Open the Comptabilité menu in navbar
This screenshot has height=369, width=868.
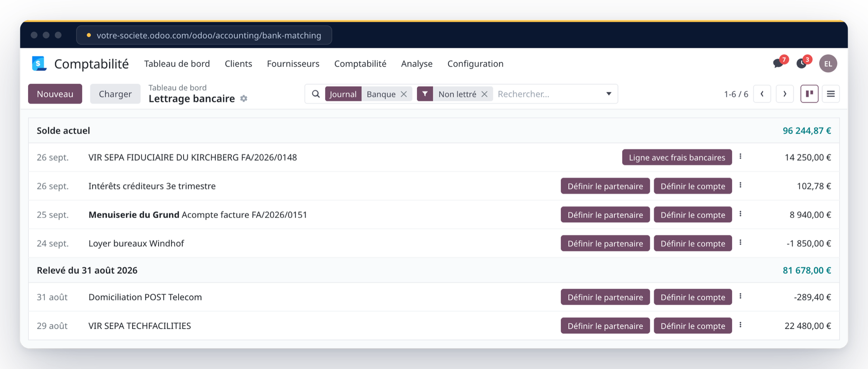tap(360, 64)
